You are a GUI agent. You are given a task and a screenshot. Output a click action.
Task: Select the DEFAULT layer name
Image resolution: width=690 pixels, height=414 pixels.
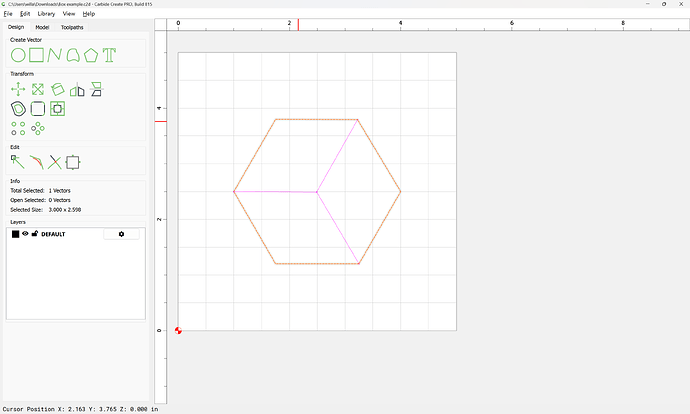[x=53, y=234]
